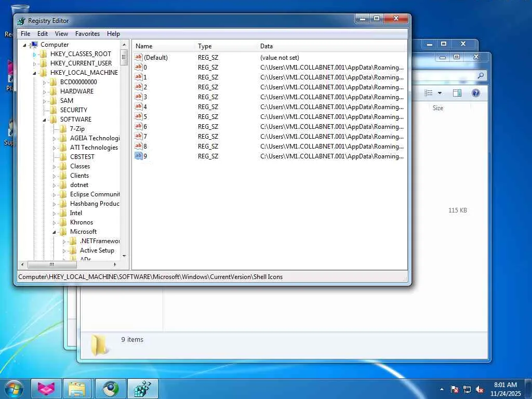
Task: Change view icon in Explorer window
Action: pos(429,93)
